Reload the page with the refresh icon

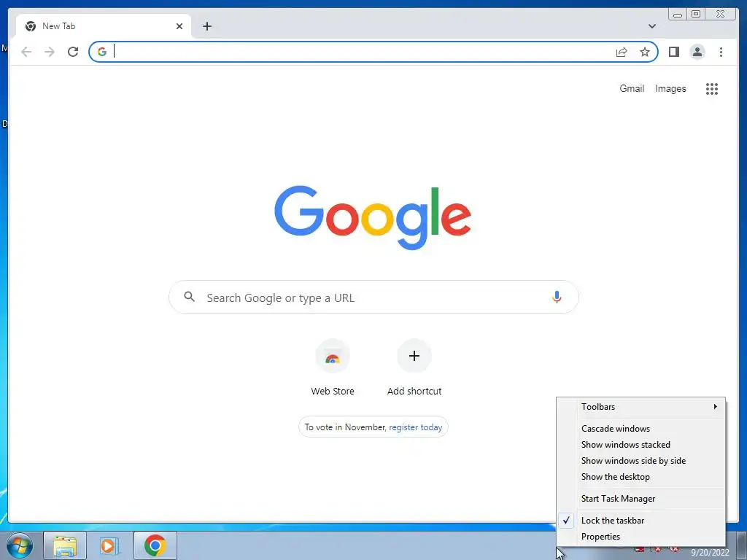pyautogui.click(x=73, y=52)
